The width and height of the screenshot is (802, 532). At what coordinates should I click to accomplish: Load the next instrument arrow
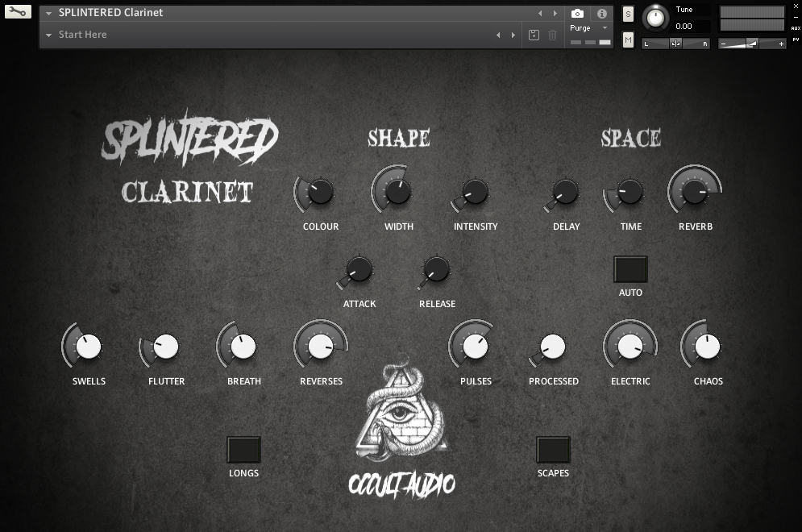555,13
